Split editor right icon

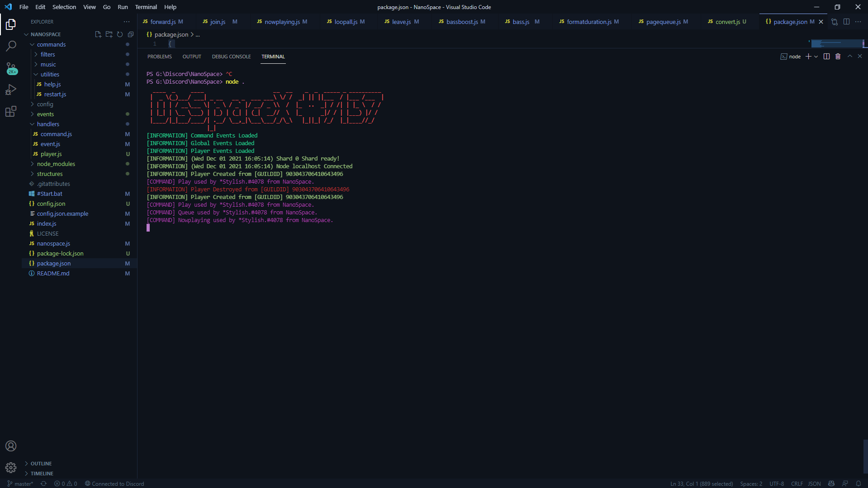point(846,22)
